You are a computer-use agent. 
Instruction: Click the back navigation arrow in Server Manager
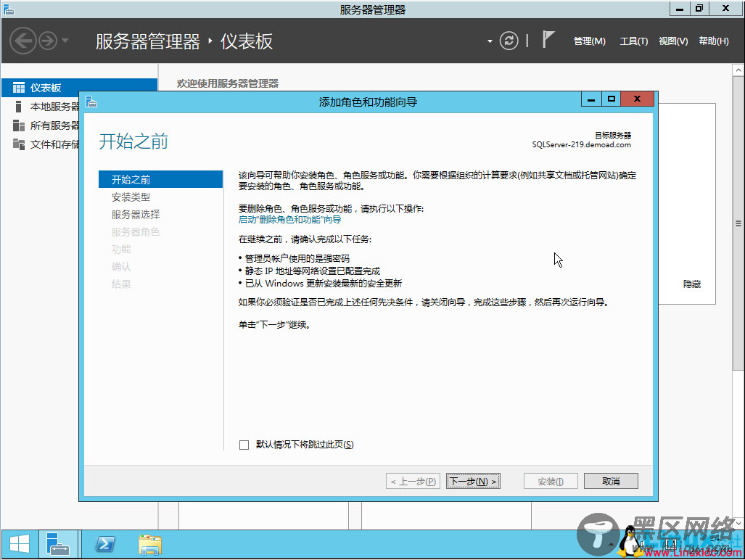tap(22, 41)
